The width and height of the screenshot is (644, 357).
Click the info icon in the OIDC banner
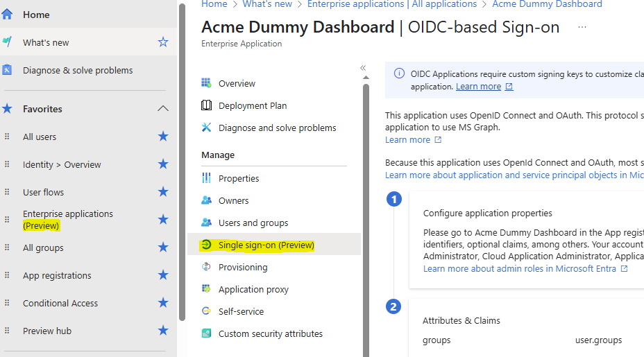399,73
